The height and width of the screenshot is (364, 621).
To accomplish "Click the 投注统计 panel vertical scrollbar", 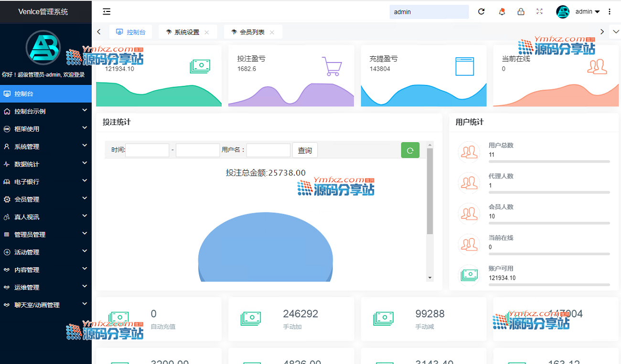I will tap(430, 191).
